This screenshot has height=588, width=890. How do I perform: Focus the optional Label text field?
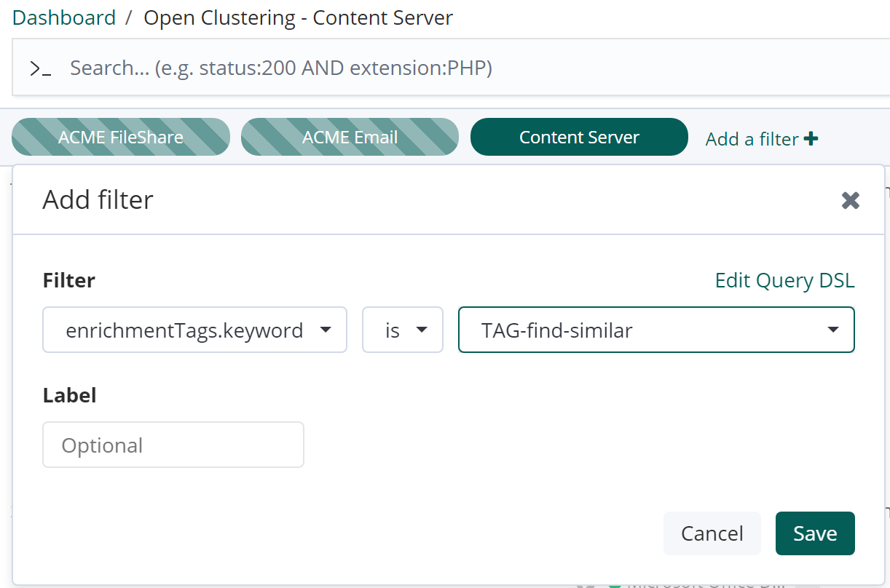click(173, 445)
